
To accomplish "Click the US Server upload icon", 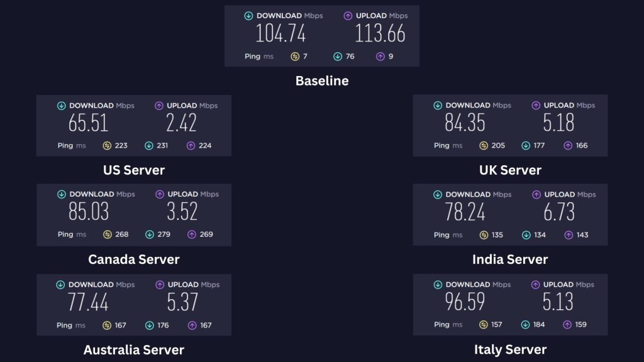I will pos(159,106).
